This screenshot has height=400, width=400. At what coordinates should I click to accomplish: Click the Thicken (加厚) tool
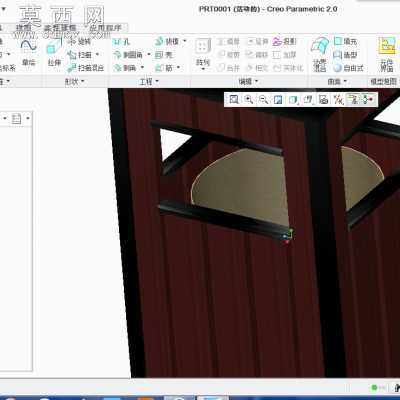(284, 55)
